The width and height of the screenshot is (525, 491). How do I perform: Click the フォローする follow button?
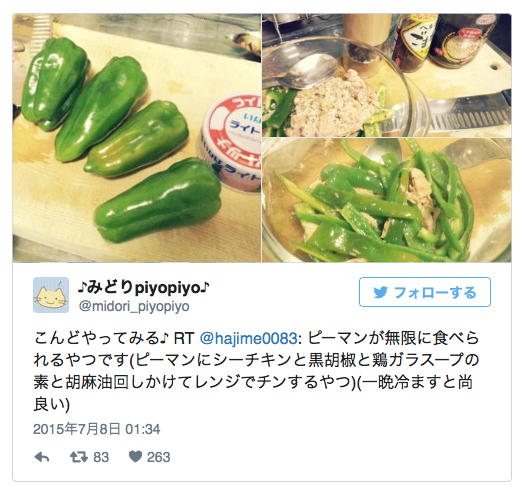point(425,292)
